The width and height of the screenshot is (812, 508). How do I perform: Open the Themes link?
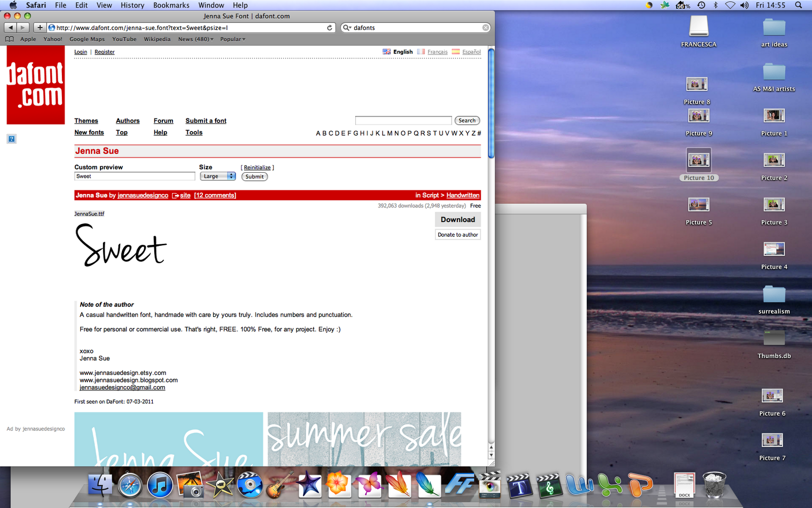tap(86, 121)
